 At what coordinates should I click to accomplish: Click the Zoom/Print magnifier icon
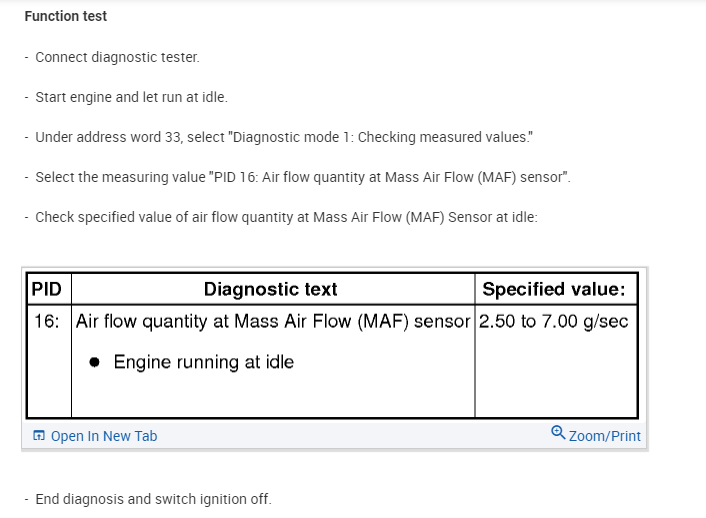(x=558, y=434)
